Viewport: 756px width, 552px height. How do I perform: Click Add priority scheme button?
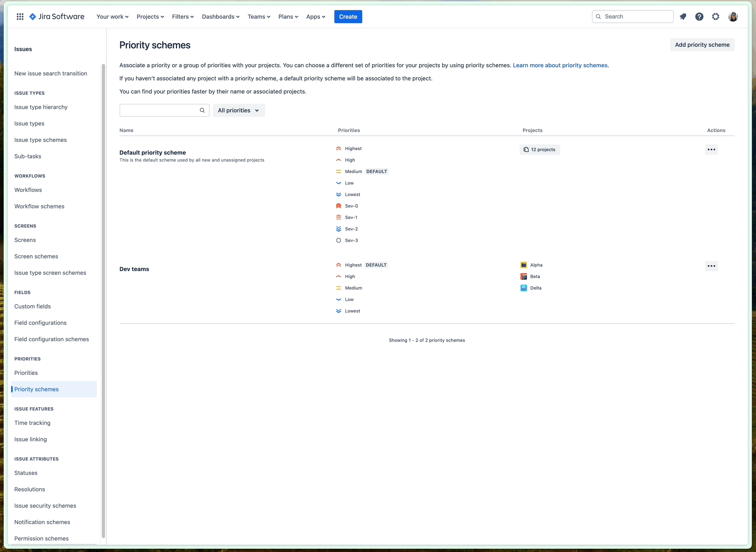702,45
